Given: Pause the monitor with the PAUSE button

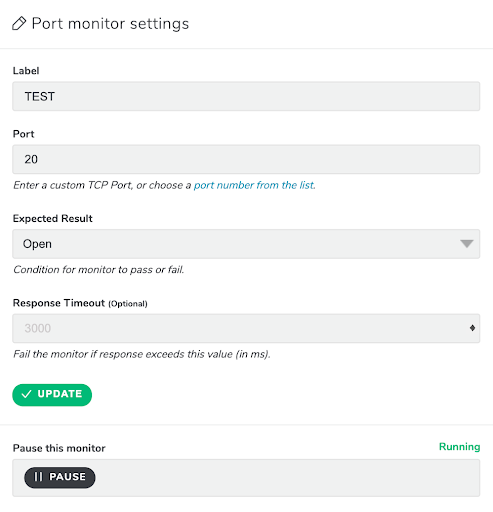Looking at the screenshot, I should click(x=60, y=477).
